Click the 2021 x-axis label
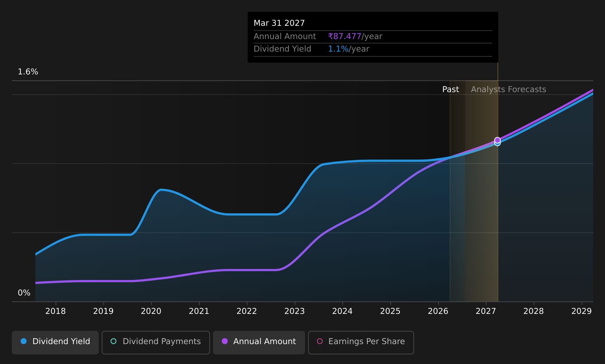Viewport: 605px width, 364px height. 199,311
